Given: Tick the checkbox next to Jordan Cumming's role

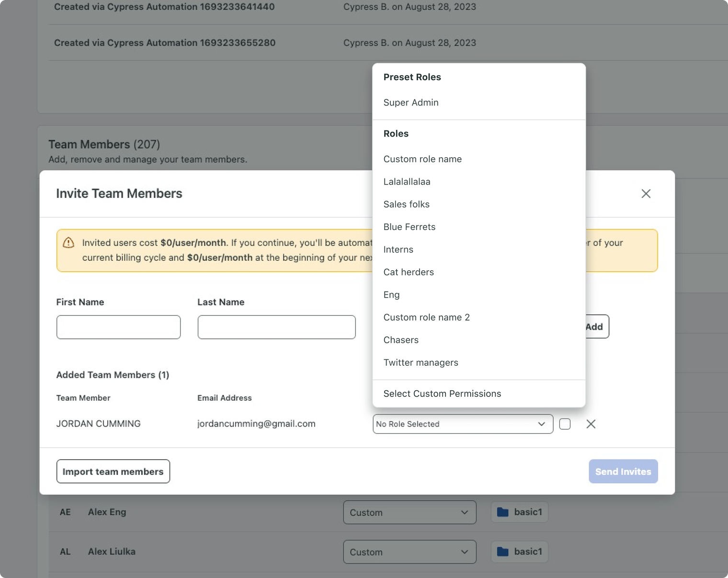Looking at the screenshot, I should [x=565, y=424].
